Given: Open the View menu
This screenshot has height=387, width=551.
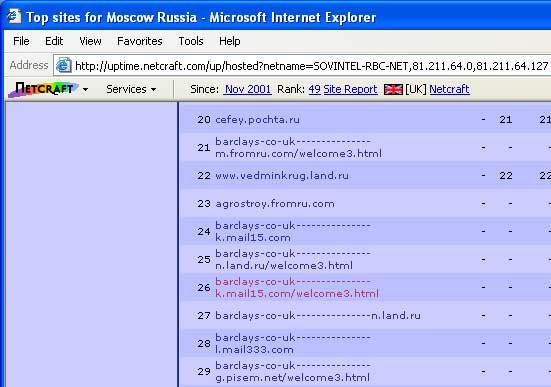Looking at the screenshot, I should point(90,41).
